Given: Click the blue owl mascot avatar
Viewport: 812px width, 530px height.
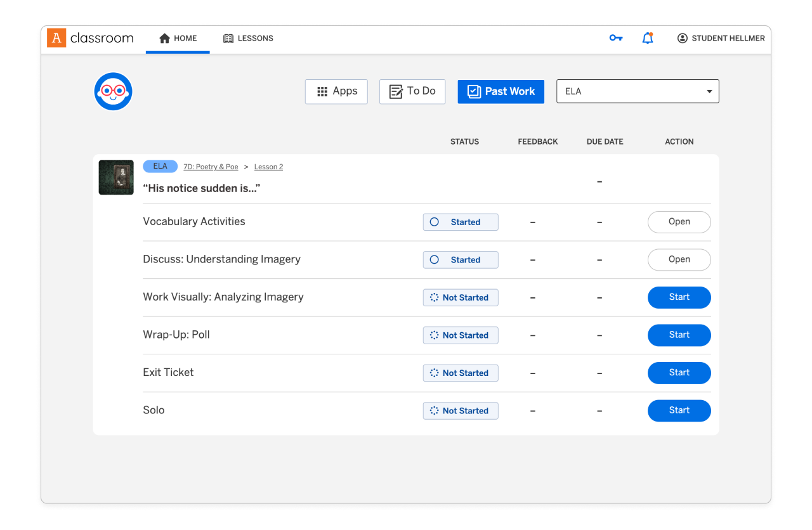Looking at the screenshot, I should 113,91.
